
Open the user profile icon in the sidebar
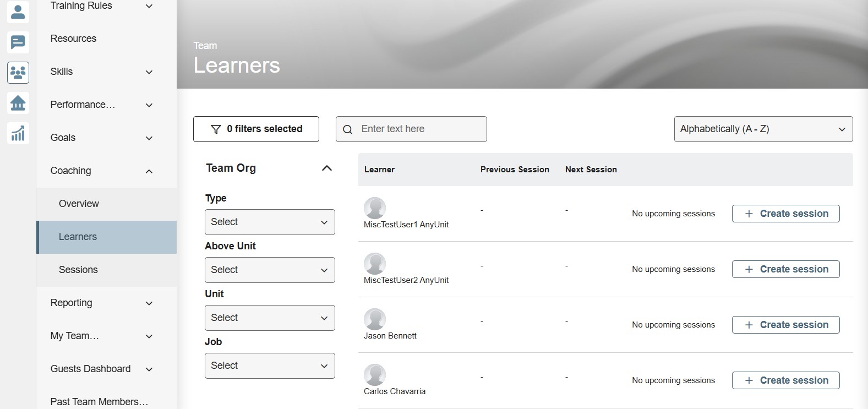pyautogui.click(x=18, y=12)
